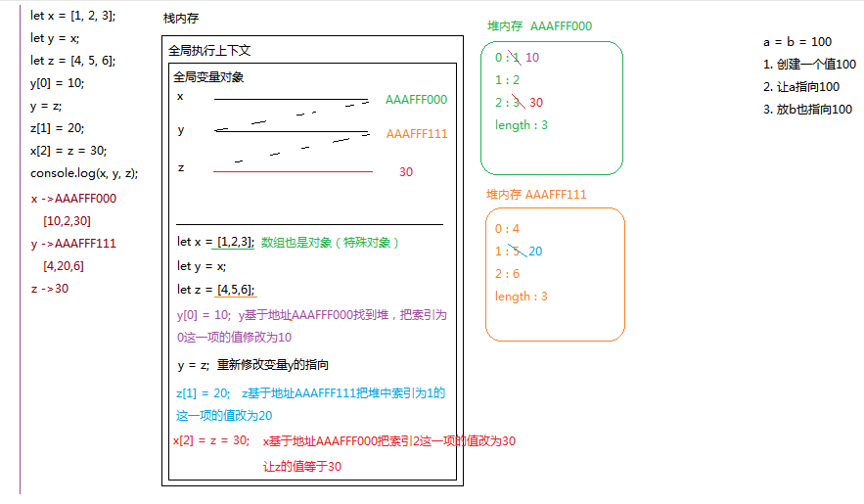Click 'length : 3' in the orange heap box
The image size is (864, 504).
(522, 297)
